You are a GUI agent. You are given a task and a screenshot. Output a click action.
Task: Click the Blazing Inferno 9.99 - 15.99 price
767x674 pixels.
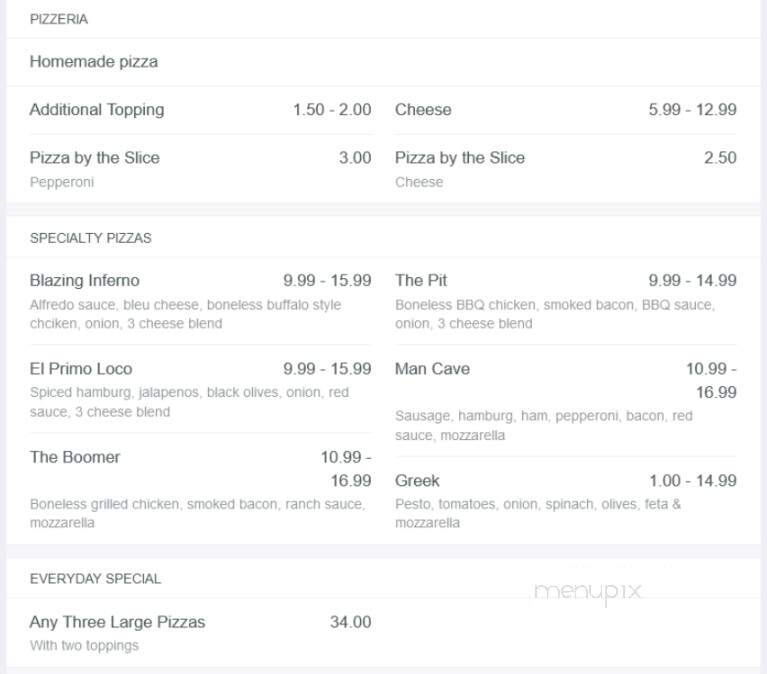327,281
